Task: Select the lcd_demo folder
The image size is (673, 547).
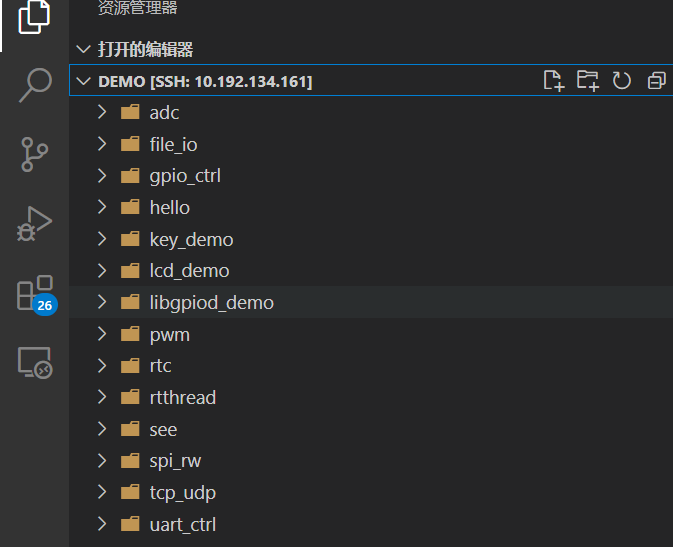Action: pyautogui.click(x=189, y=271)
